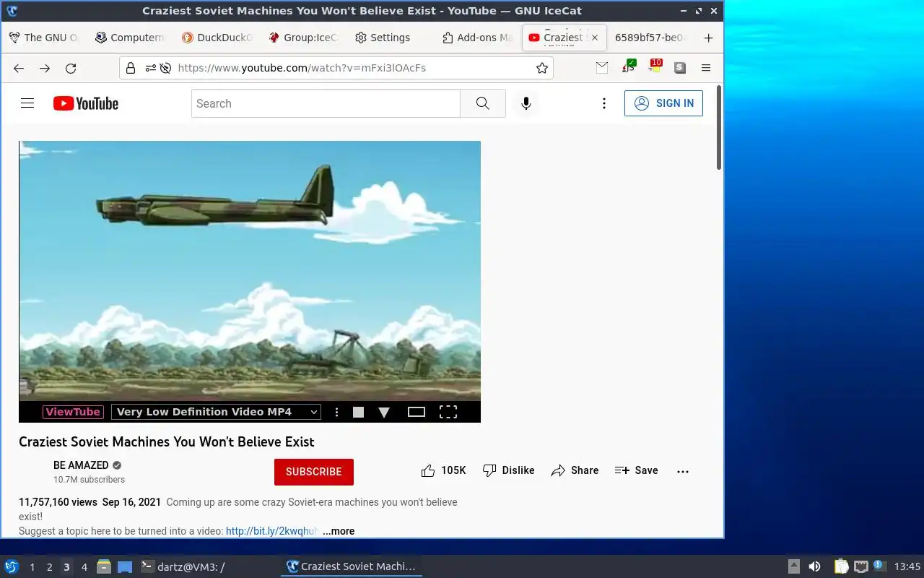The width and height of the screenshot is (924, 578).
Task: Click the clipboard notes tray icon
Action: (x=842, y=566)
